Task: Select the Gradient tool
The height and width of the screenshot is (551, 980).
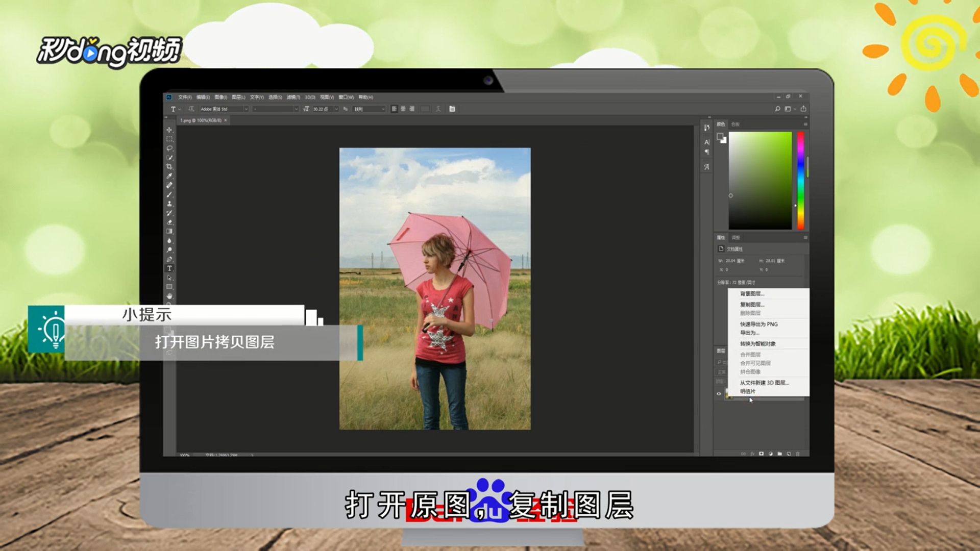Action: [x=169, y=231]
